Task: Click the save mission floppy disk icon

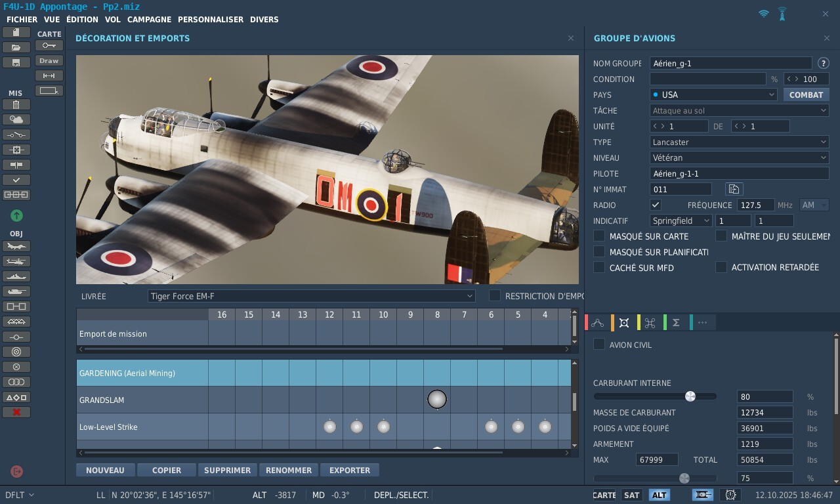Action: click(x=16, y=62)
